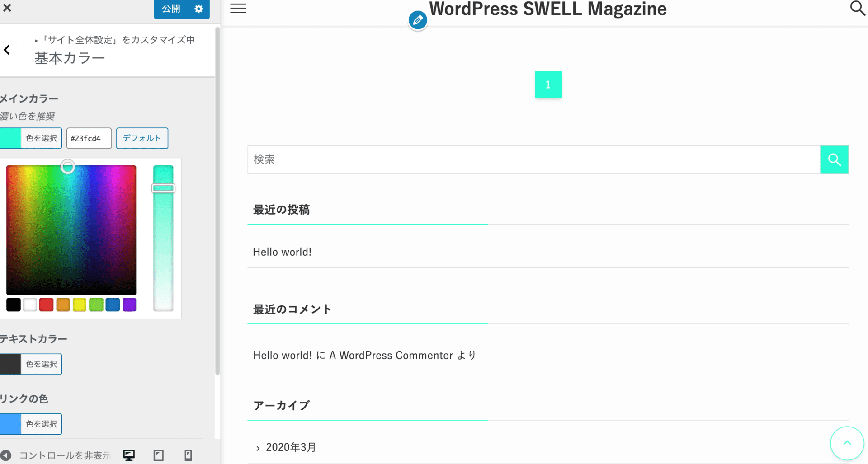This screenshot has width=868, height=464.
Task: Collapse the main color picker
Action: coord(41,138)
